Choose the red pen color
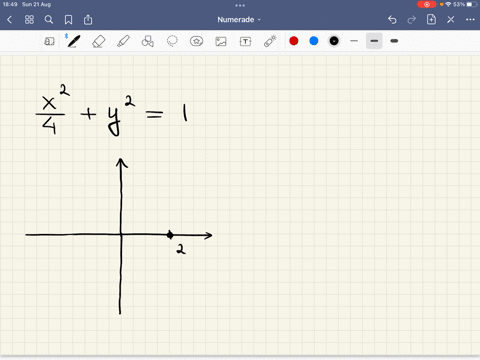 (x=294, y=41)
